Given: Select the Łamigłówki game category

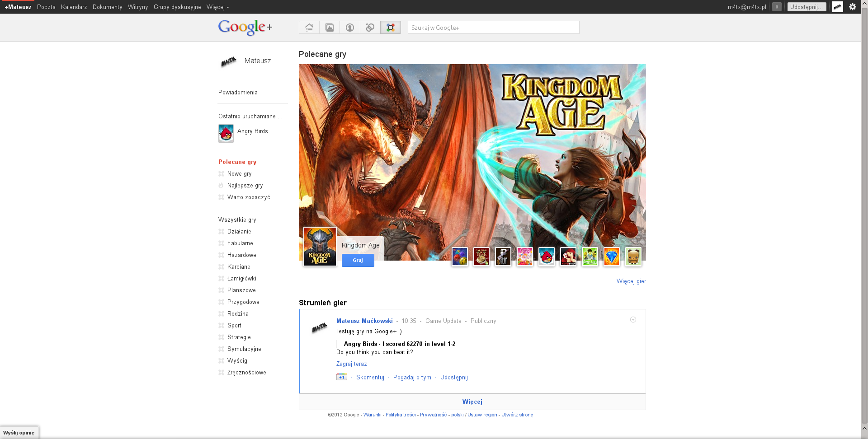Looking at the screenshot, I should [x=242, y=278].
